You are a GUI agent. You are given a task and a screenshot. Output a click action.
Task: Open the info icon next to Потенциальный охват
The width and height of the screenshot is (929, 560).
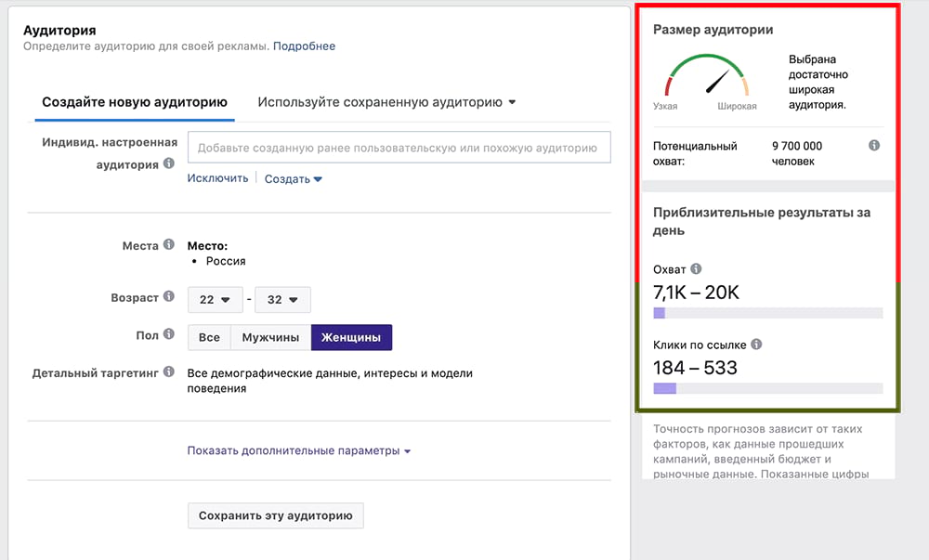(873, 145)
